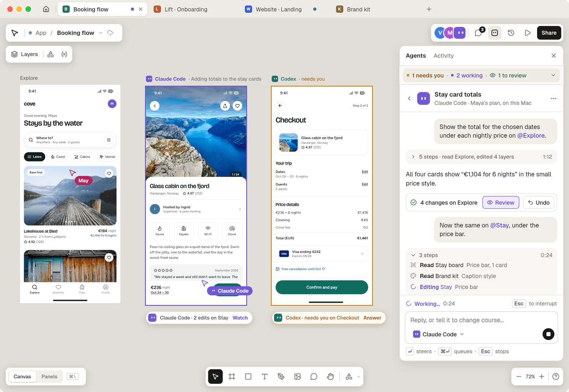The width and height of the screenshot is (569, 392).
Task: Select the Image tool
Action: pos(297,377)
